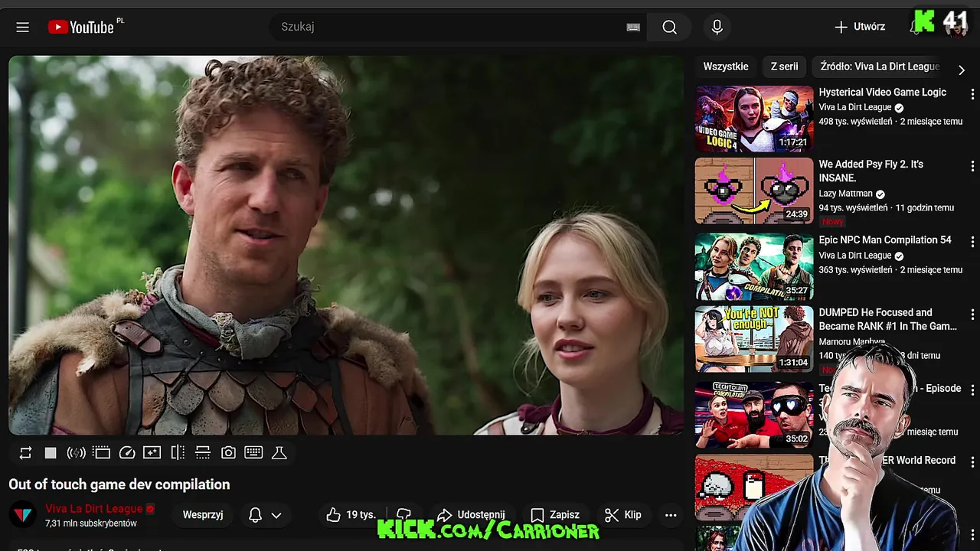Toggle cinema mode icon
This screenshot has width=980, height=551.
coord(102,453)
